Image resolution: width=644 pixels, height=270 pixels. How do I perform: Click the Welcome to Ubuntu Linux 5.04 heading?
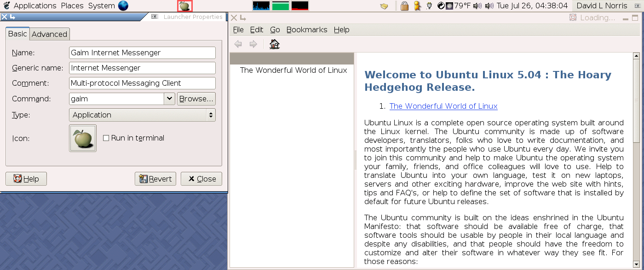pyautogui.click(x=488, y=81)
